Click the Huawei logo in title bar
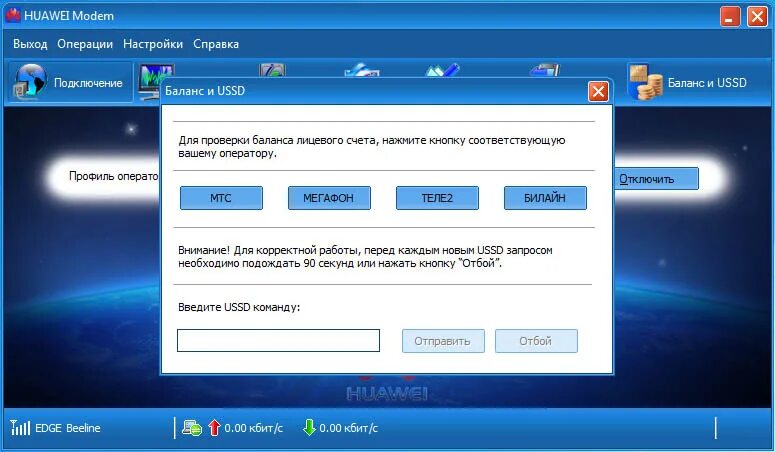Viewport: 775px width, 452px height. pos(13,16)
